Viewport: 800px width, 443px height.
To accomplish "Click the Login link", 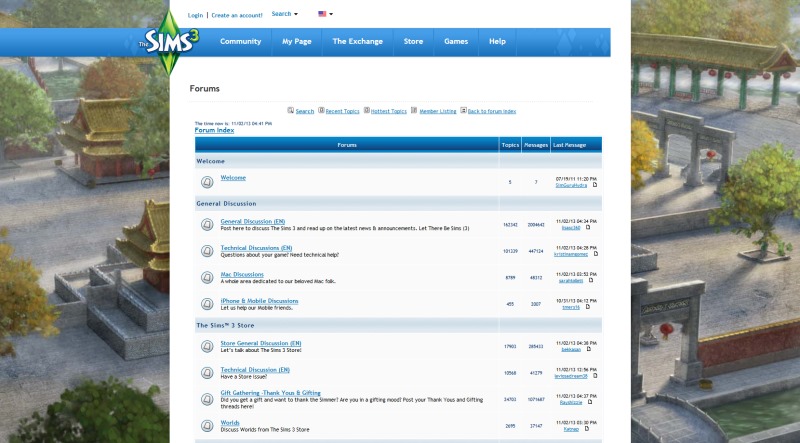I will pyautogui.click(x=195, y=15).
